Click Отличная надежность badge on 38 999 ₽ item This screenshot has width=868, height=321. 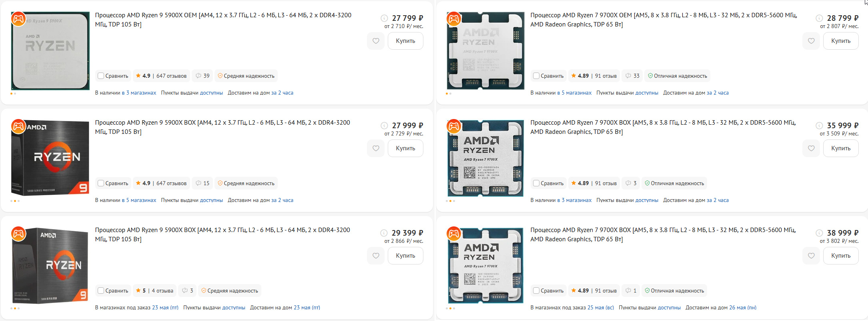674,291
